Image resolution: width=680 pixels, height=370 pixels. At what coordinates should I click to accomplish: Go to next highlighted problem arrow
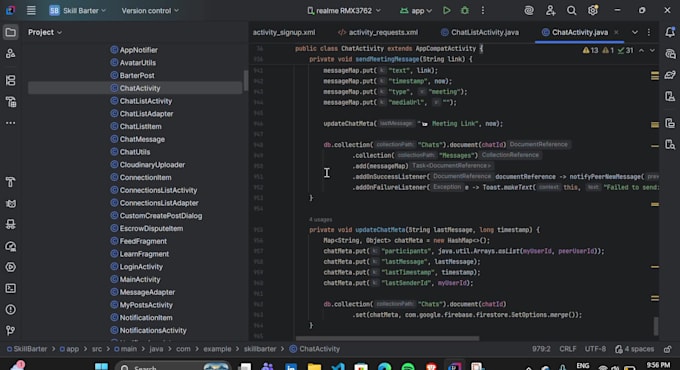652,50
